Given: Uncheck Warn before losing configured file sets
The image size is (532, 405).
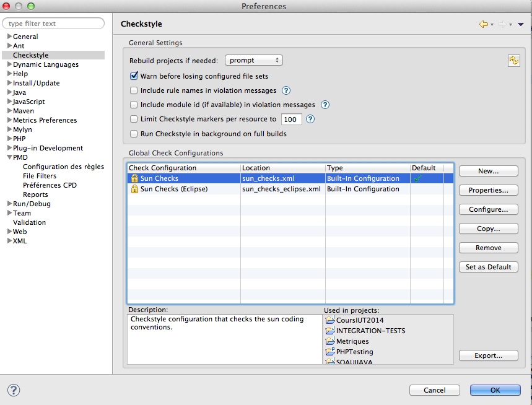Looking at the screenshot, I should pyautogui.click(x=133, y=76).
